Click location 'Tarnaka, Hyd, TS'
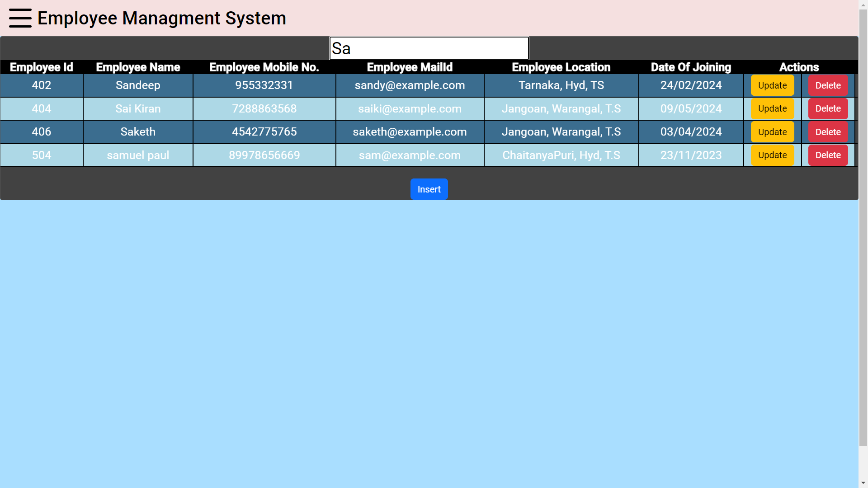Viewport: 868px width, 488px height. [561, 85]
